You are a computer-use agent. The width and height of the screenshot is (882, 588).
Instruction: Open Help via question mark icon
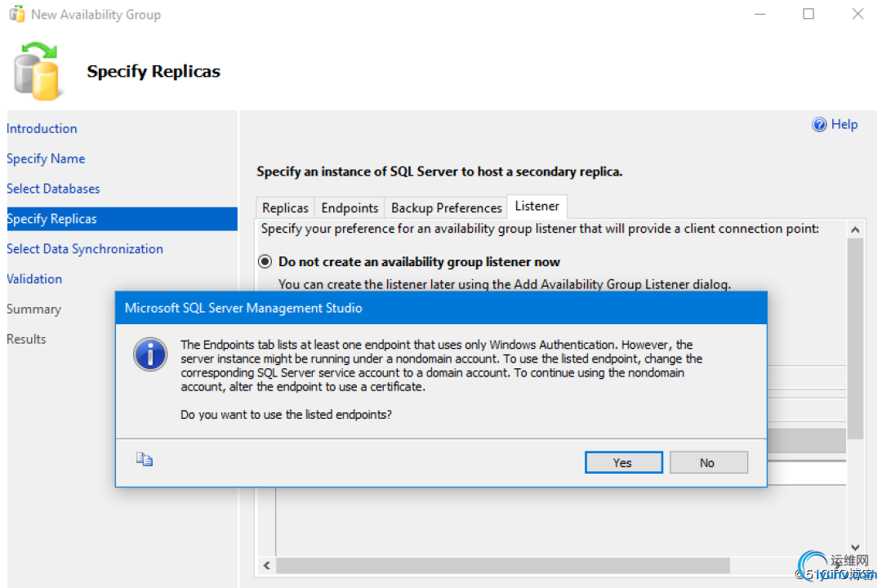pos(819,124)
